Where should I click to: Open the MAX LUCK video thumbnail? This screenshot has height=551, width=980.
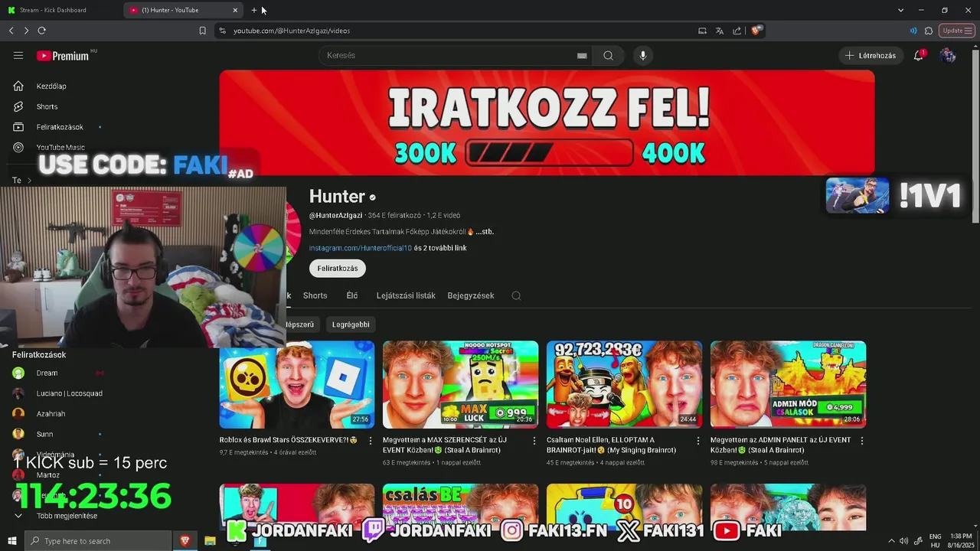point(460,384)
